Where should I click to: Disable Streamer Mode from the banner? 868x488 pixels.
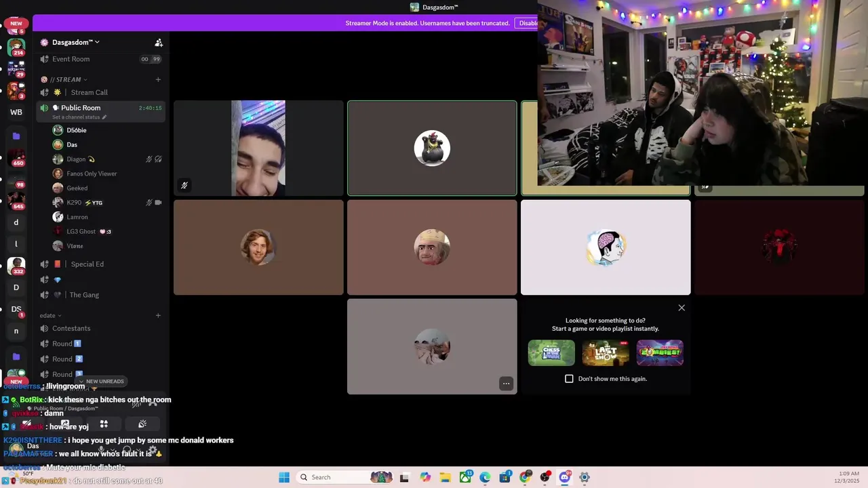tap(527, 23)
